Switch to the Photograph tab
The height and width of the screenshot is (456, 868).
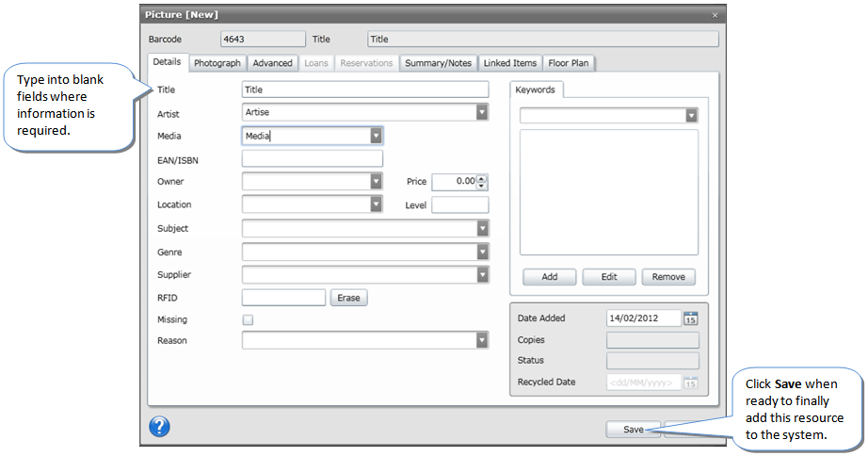point(217,63)
